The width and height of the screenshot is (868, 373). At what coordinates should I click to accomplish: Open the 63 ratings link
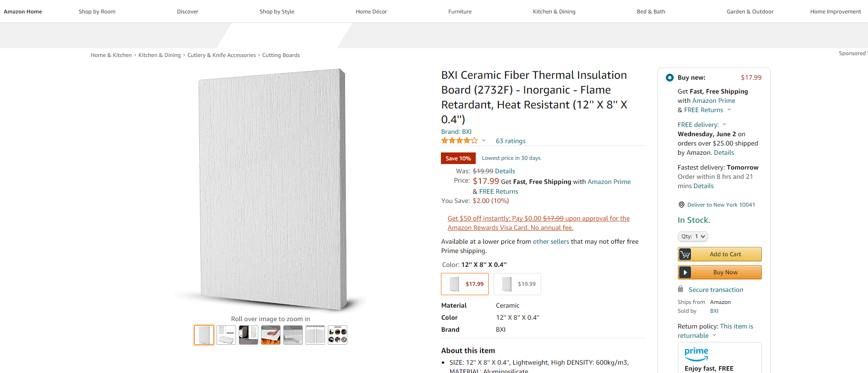pos(511,141)
